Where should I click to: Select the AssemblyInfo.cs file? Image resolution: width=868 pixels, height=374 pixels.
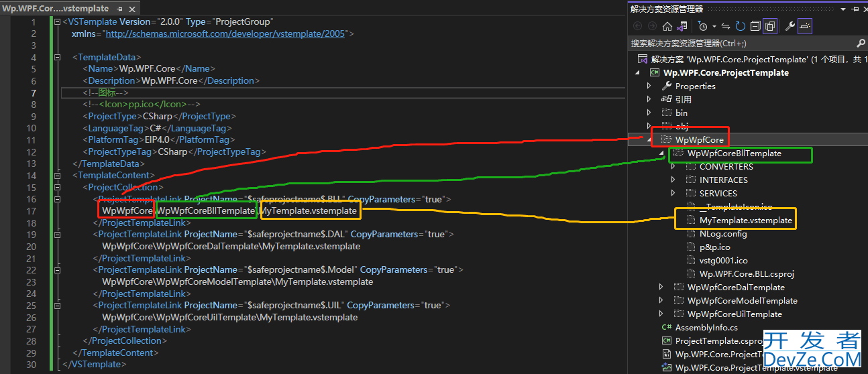click(699, 327)
